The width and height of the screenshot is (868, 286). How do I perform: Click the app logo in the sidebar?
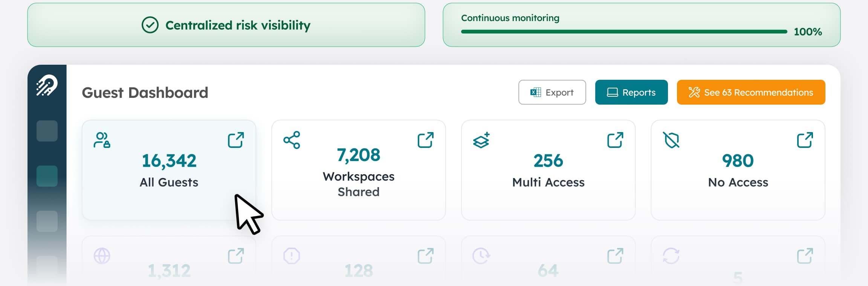click(47, 85)
